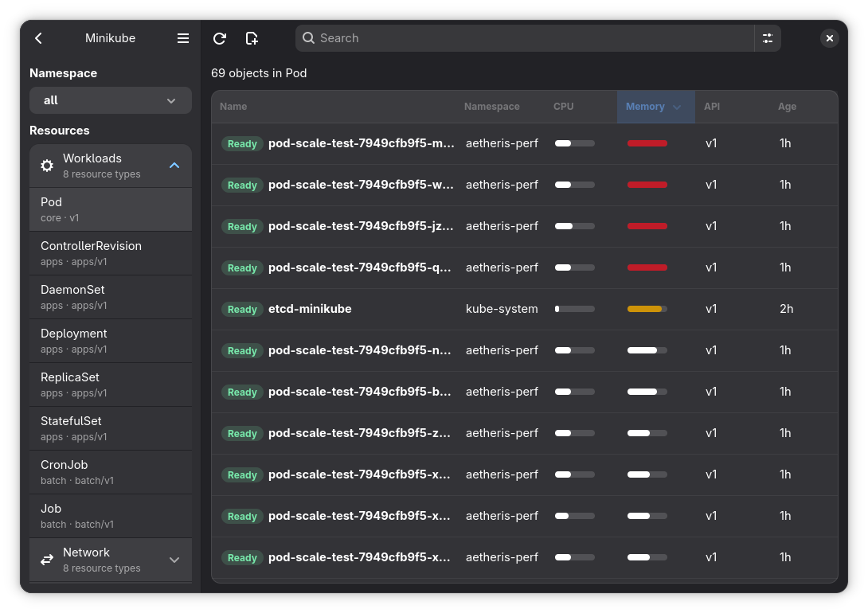
Task: Open pod-scale-test-7949cfb9f5-n... pod row
Action: tap(524, 350)
